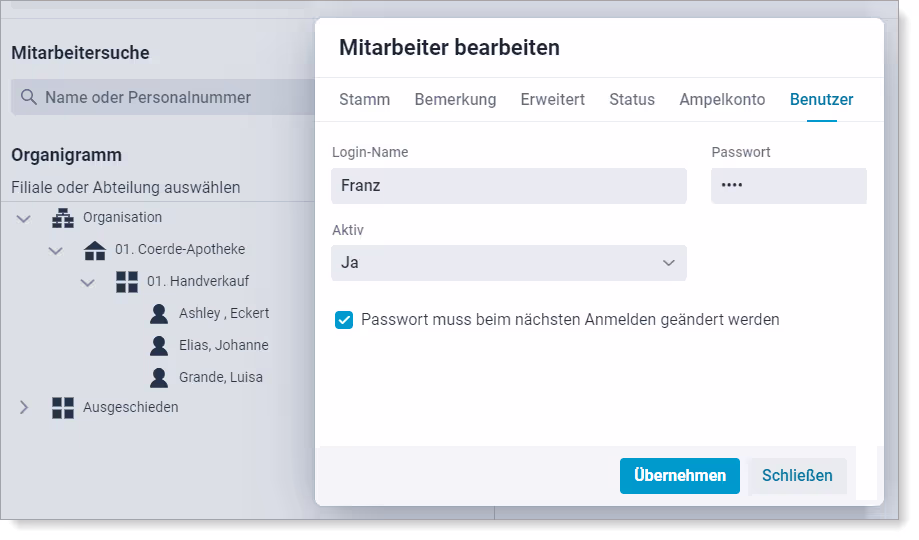Collapse the 01. Handverkauf node

tap(87, 283)
